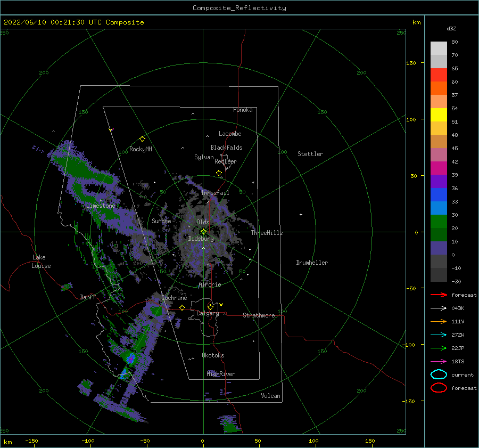Click the Limestone label

point(101,206)
